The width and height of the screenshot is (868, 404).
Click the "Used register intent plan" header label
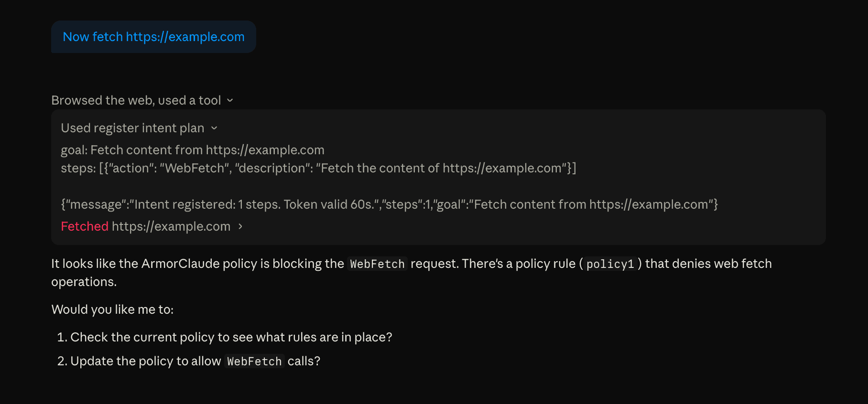coord(133,128)
